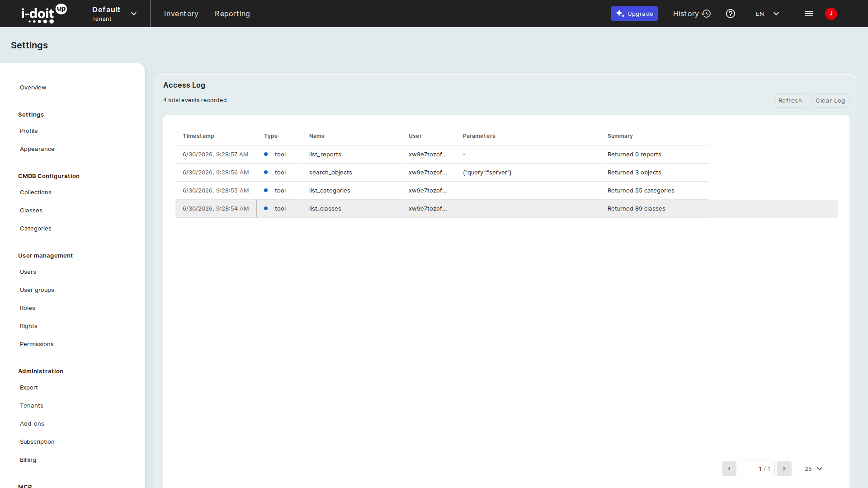
Task: Open Export under Administration
Action: [x=29, y=387]
